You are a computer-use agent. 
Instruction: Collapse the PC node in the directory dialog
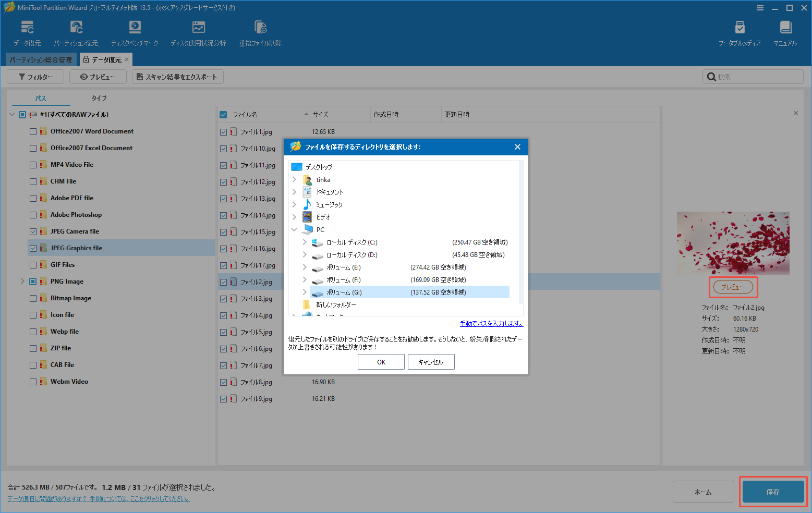click(x=294, y=229)
